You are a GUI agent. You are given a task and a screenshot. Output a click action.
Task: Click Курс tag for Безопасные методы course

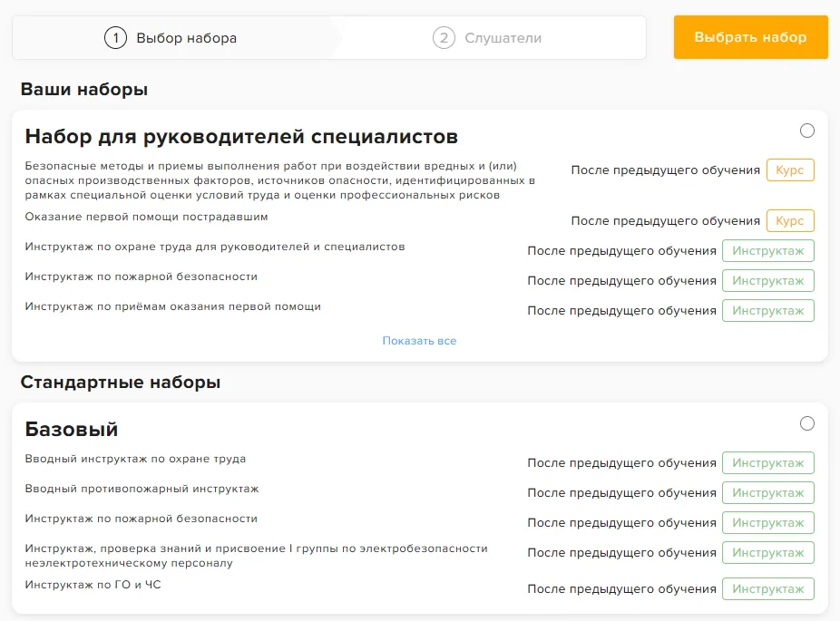tap(790, 170)
